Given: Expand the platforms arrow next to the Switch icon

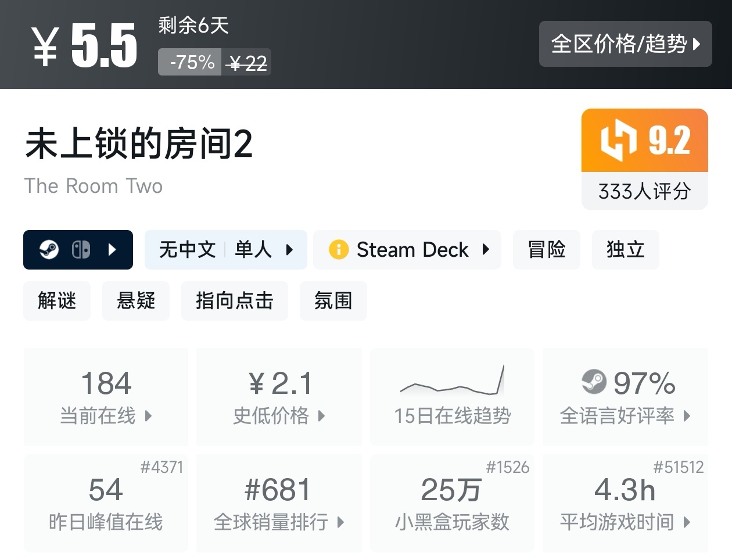Looking at the screenshot, I should pyautogui.click(x=113, y=250).
